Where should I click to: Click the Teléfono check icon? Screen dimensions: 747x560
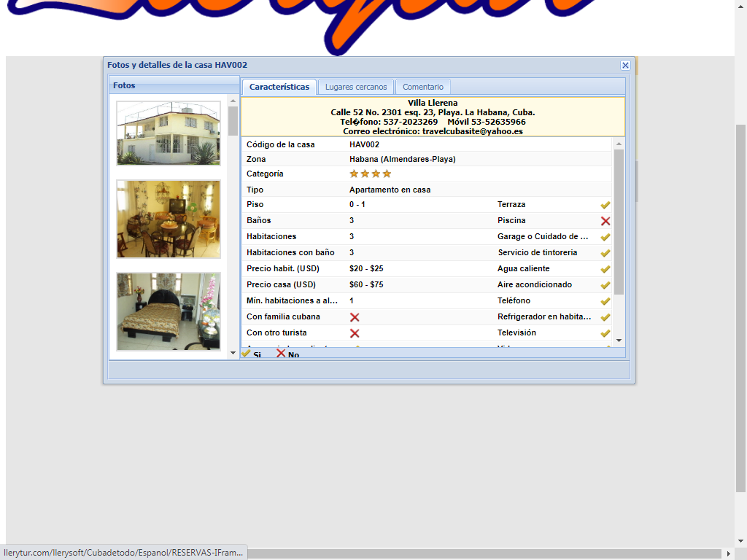tap(605, 301)
